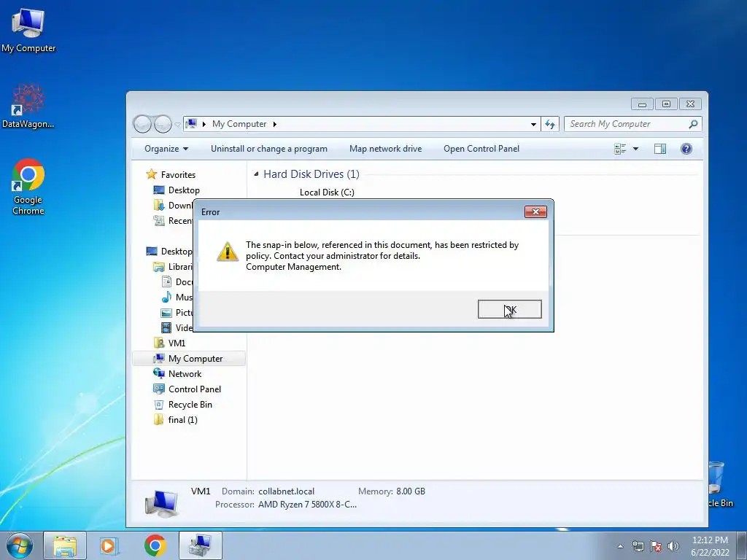This screenshot has width=747, height=560.
Task: Close the Error dialog with red X
Action: tap(535, 212)
